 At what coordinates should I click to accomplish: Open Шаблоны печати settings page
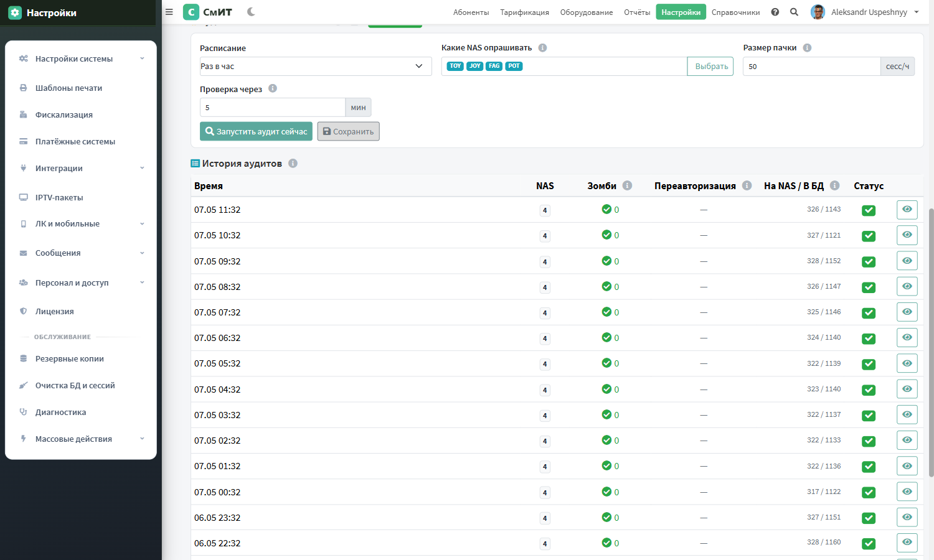[68, 88]
